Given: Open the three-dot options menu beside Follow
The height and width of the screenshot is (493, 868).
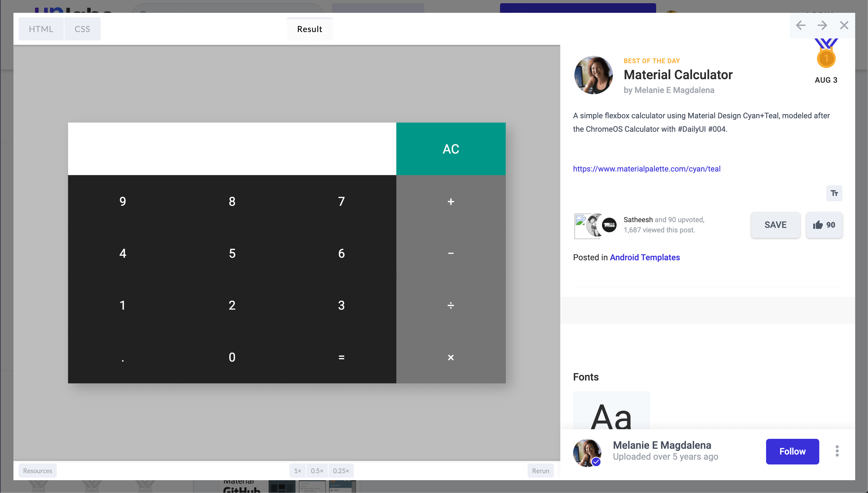Looking at the screenshot, I should point(837,451).
